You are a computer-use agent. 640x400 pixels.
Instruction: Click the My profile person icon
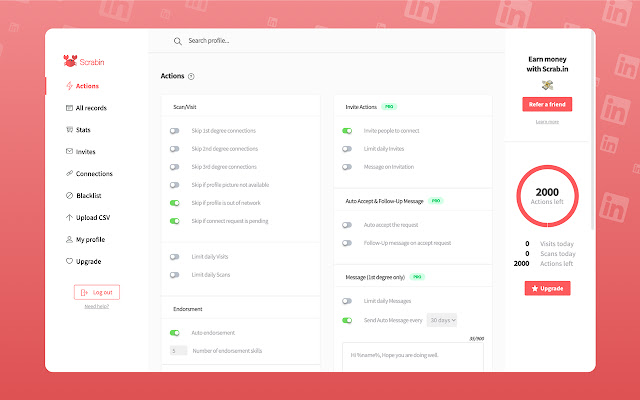(69, 239)
